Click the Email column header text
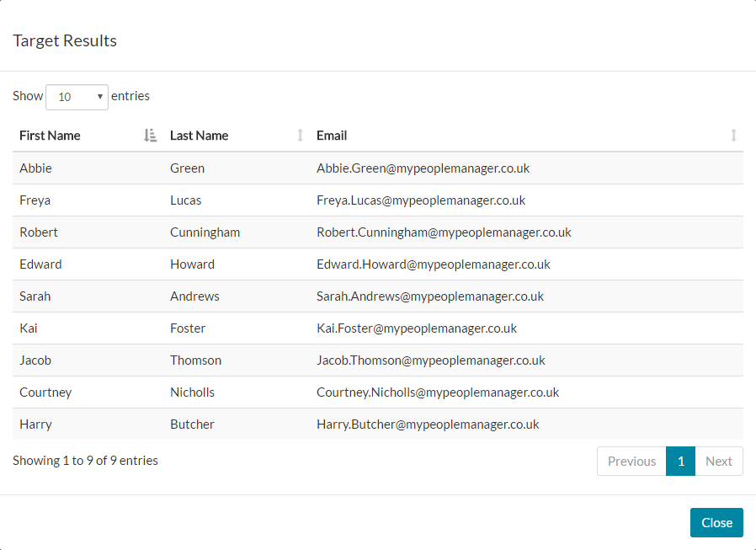Screen dimensions: 756x550 coord(332,136)
